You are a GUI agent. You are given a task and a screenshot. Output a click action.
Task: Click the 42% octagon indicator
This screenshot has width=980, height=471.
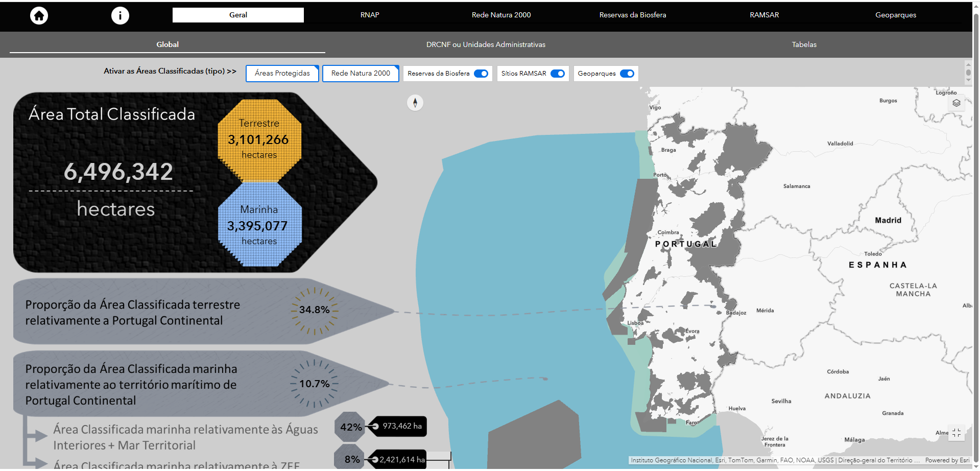(350, 427)
